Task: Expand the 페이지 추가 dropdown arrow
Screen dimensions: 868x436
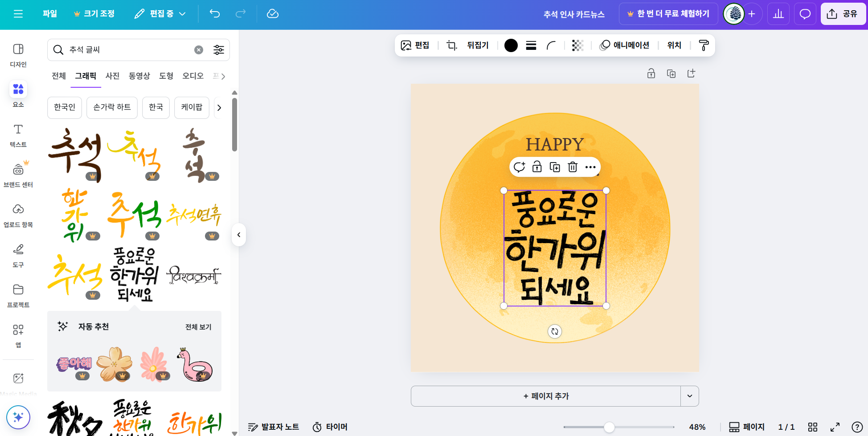Action: coord(689,396)
